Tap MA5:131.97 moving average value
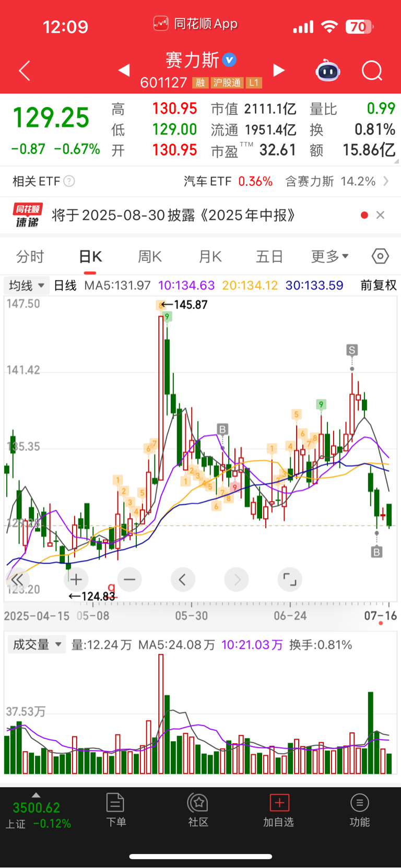 117,286
